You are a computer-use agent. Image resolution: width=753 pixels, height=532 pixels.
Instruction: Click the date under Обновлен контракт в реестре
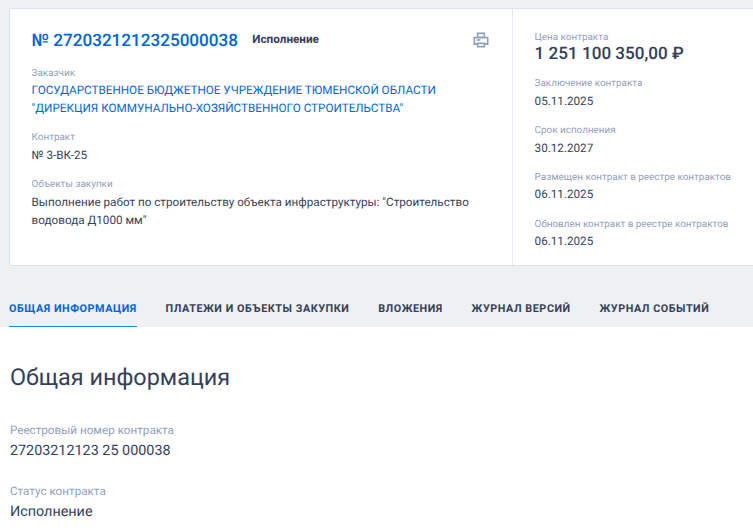point(564,241)
